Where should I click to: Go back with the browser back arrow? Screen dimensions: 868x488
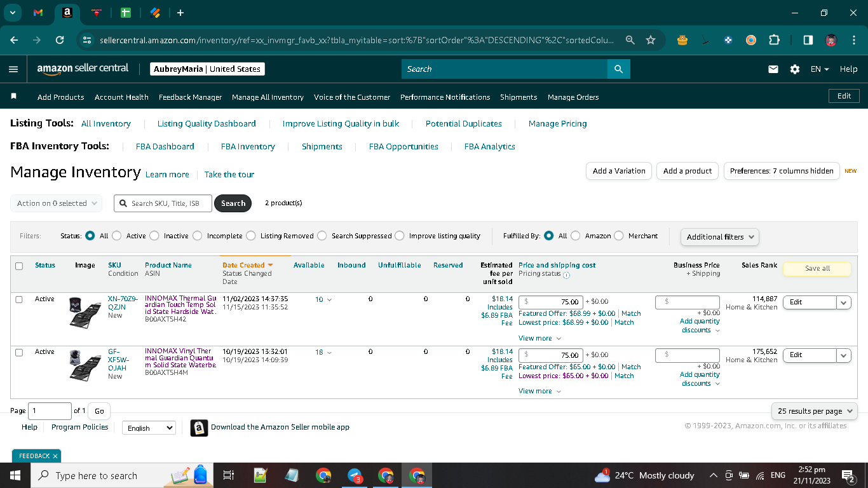pos(14,40)
